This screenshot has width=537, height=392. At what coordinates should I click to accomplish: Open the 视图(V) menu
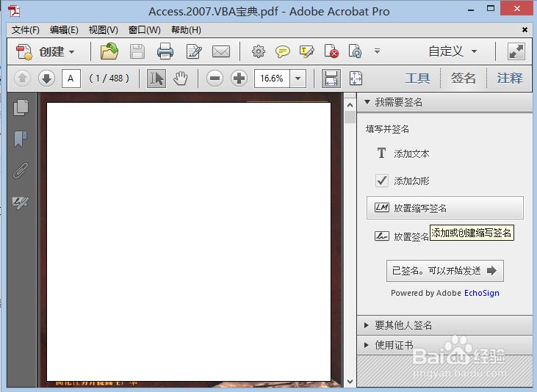(x=103, y=30)
